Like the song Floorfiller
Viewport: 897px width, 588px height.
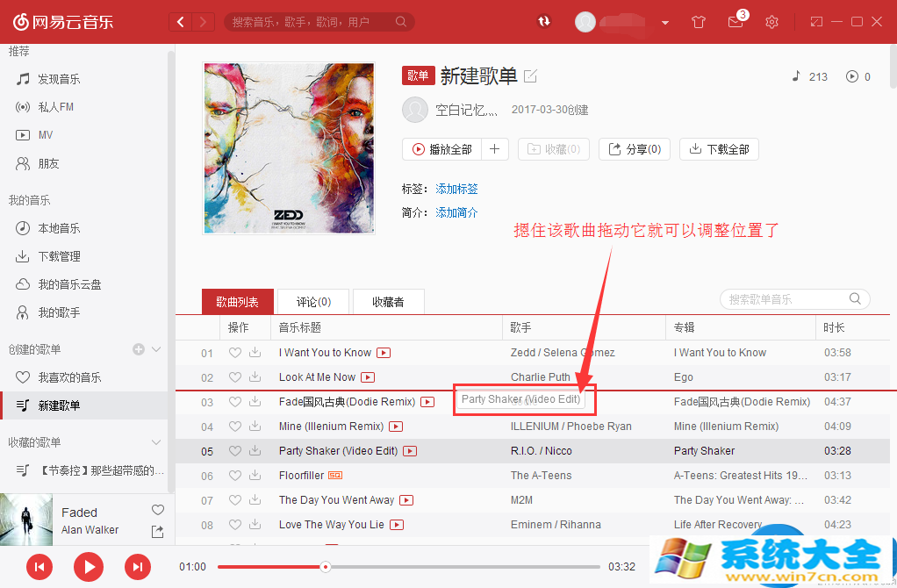pos(235,476)
